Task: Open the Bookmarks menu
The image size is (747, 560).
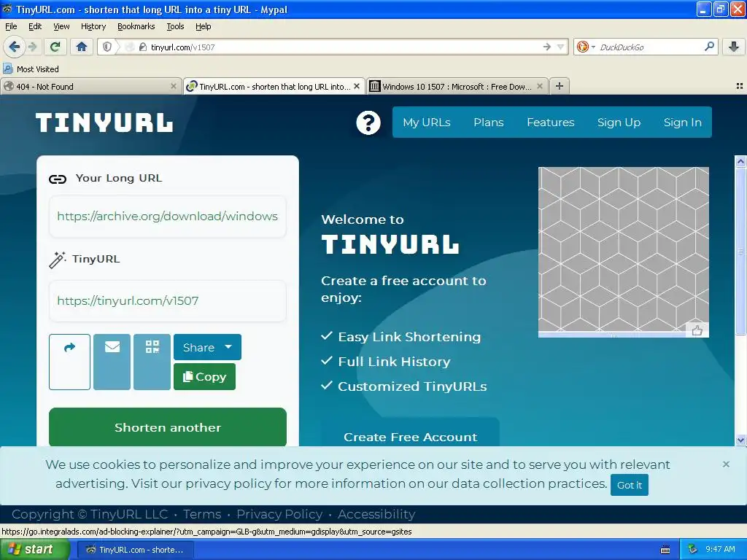Action: pos(136,26)
